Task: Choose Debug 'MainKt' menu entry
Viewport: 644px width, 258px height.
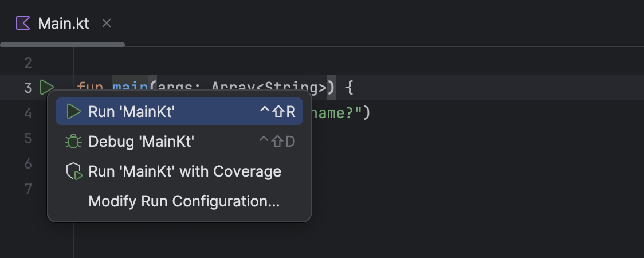Action: point(142,142)
